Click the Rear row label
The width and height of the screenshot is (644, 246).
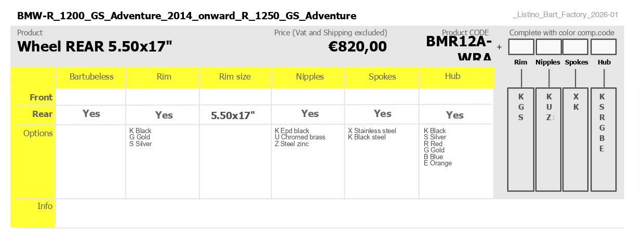[x=43, y=114]
